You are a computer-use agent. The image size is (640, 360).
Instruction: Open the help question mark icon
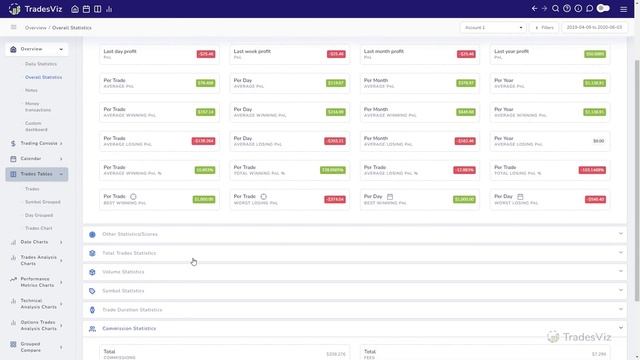click(x=567, y=8)
